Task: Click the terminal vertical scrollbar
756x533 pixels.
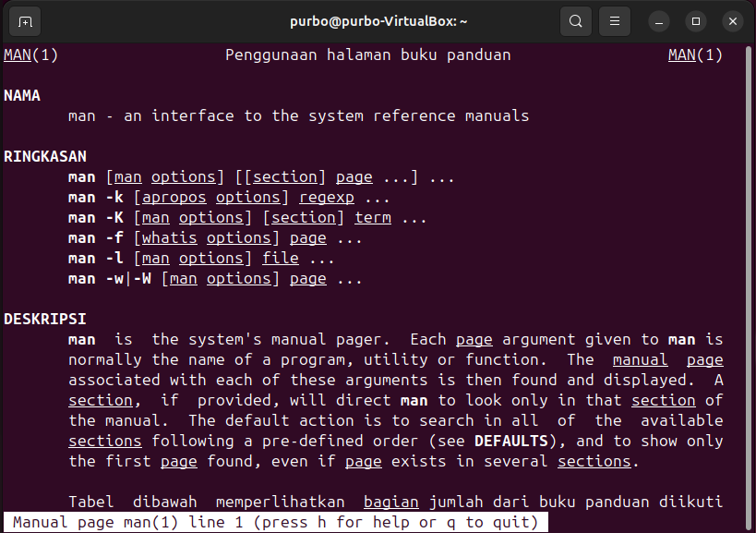Action: coord(749,289)
